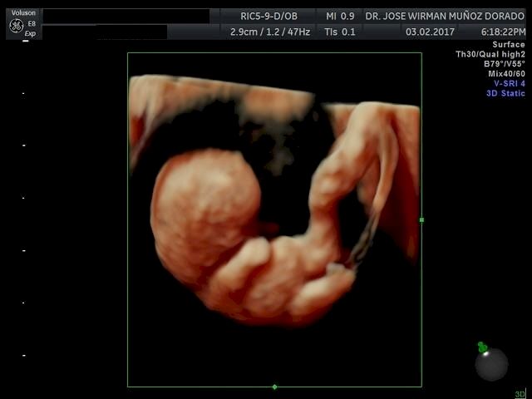The height and width of the screenshot is (399, 532).
Task: Click the Th30/Qual high2 parameter
Action: [x=490, y=55]
